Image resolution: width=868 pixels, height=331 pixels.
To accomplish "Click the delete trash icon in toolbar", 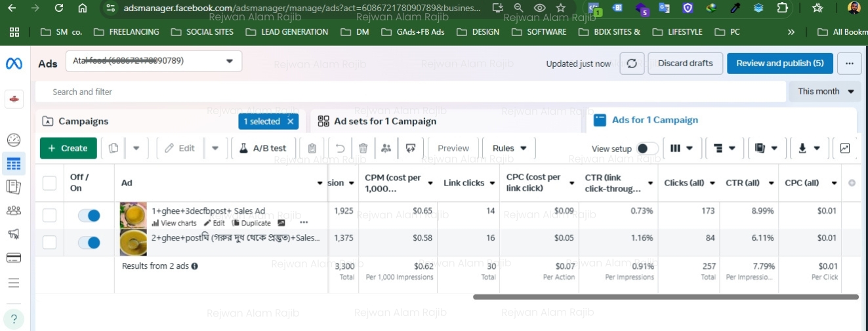I will (x=363, y=148).
